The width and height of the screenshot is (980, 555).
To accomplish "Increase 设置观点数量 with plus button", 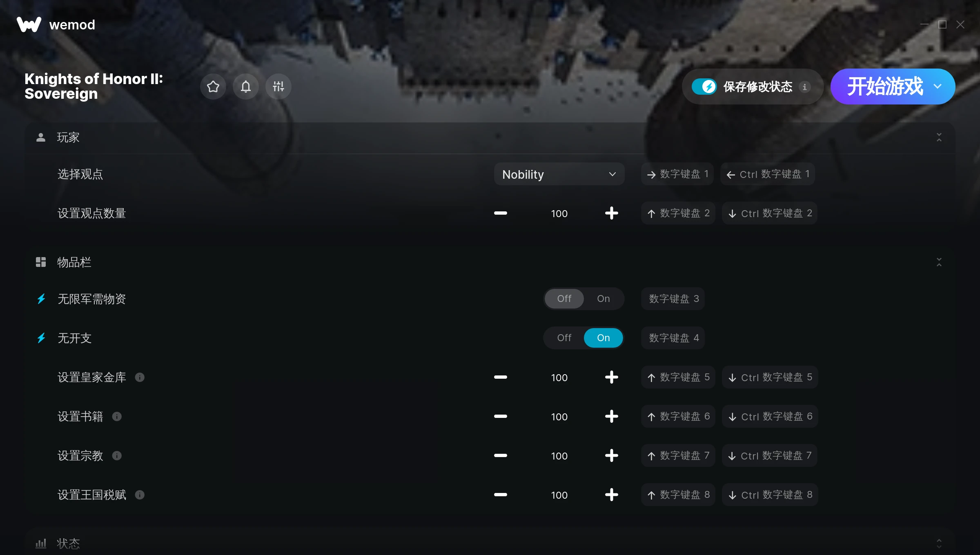I will click(611, 213).
